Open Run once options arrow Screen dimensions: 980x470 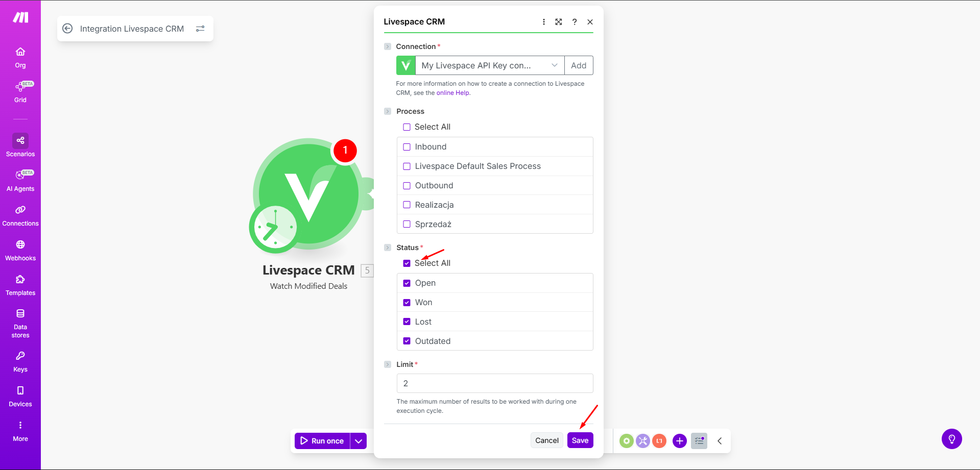[x=358, y=441]
